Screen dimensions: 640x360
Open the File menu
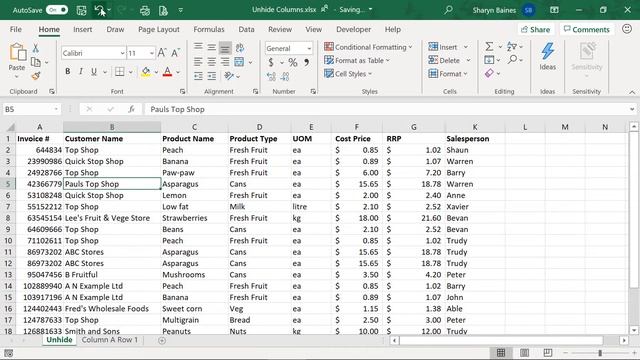[x=16, y=29]
